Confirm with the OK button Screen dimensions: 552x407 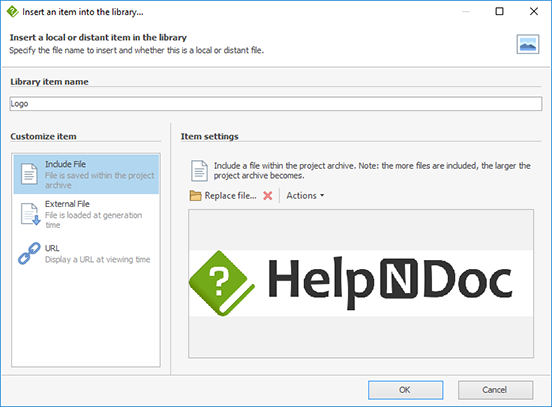pos(406,390)
